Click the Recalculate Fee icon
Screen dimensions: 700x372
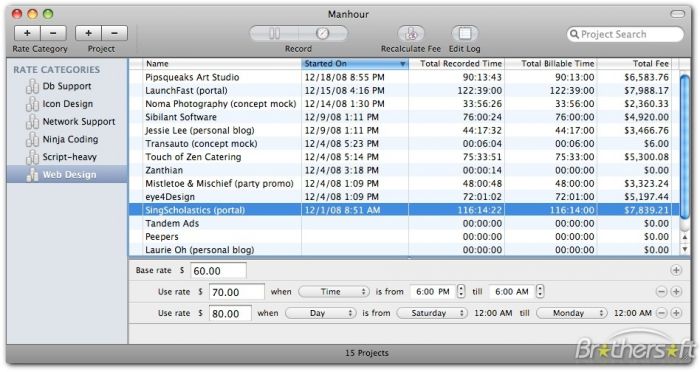(411, 33)
